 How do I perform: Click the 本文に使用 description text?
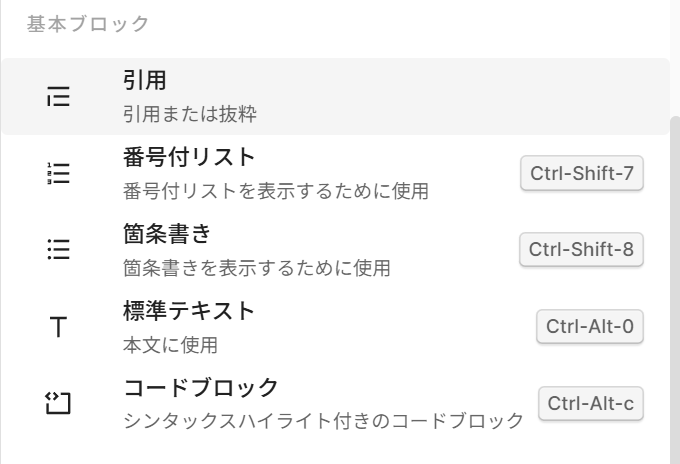(x=170, y=344)
